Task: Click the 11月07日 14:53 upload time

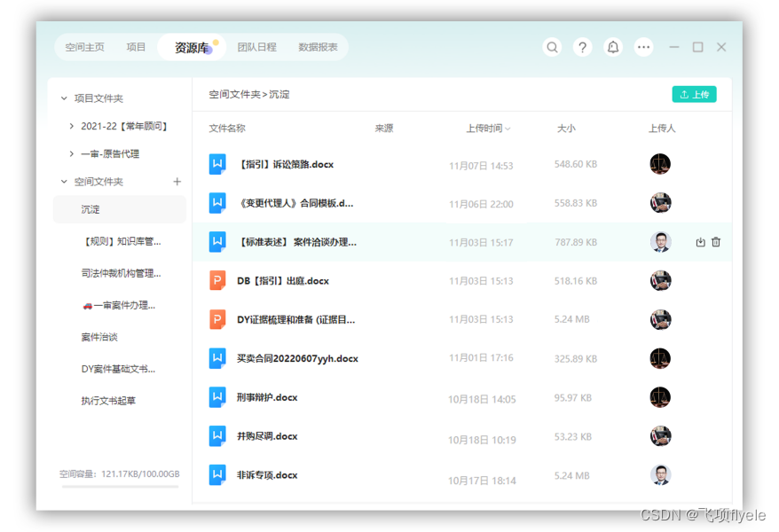Action: pos(481,166)
